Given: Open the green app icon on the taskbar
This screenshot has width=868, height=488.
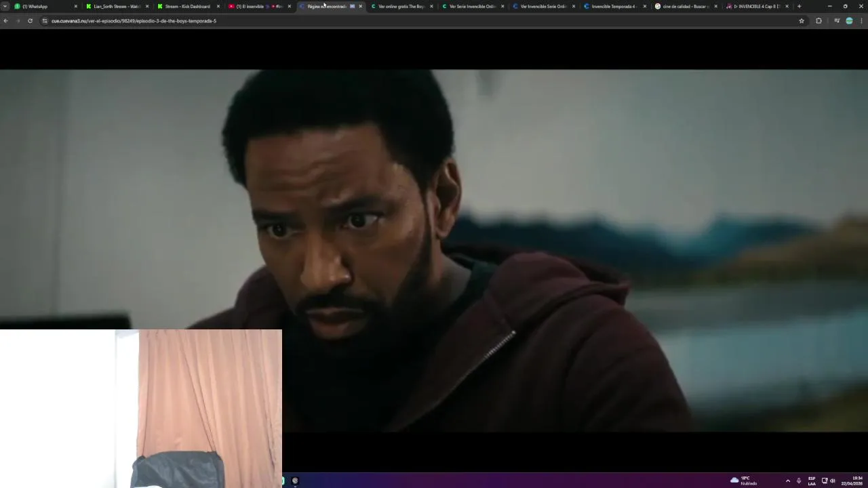Looking at the screenshot, I should [283, 481].
